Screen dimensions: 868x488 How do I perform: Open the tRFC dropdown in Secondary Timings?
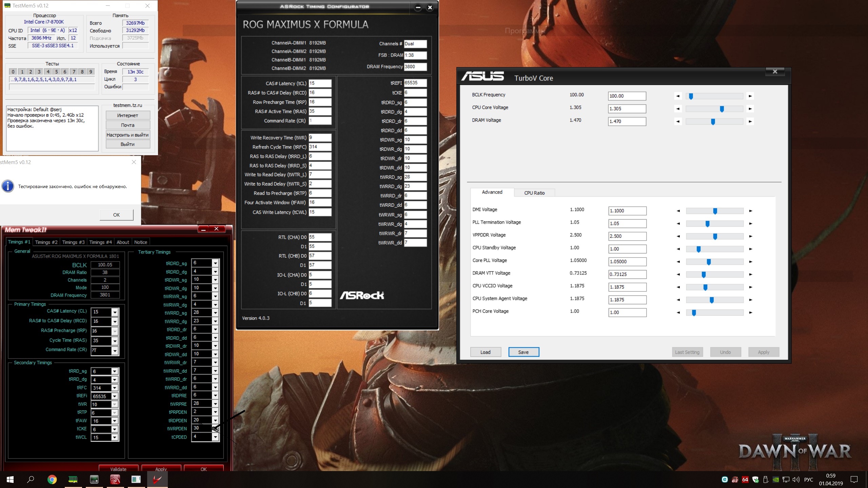(115, 388)
